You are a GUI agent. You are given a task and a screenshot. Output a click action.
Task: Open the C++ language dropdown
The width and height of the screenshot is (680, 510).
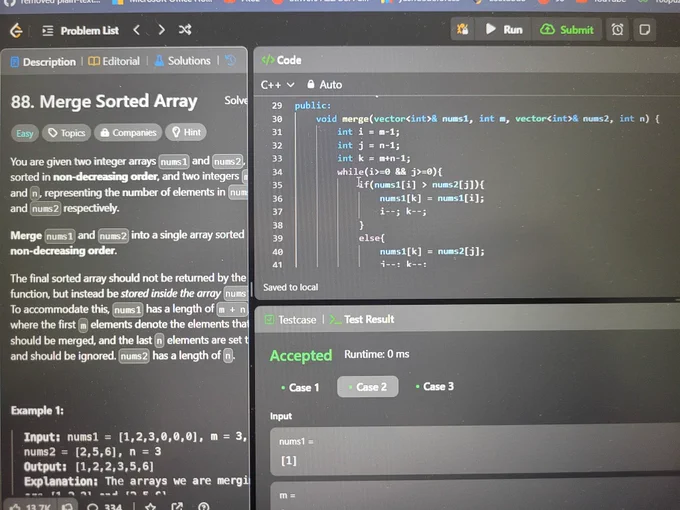click(278, 85)
